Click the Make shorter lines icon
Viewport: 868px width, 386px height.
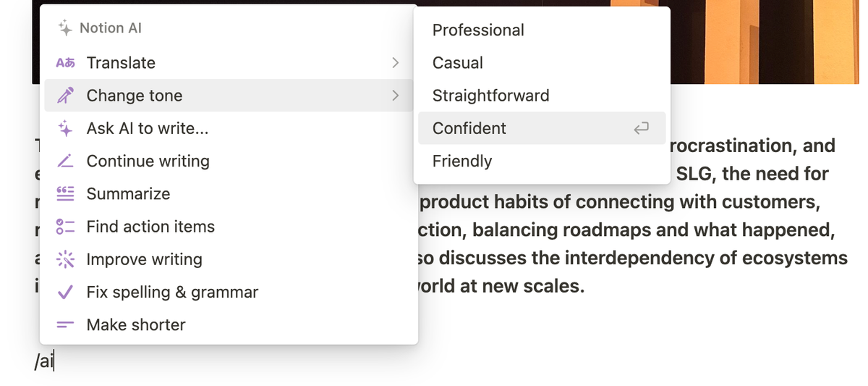pyautogui.click(x=65, y=325)
